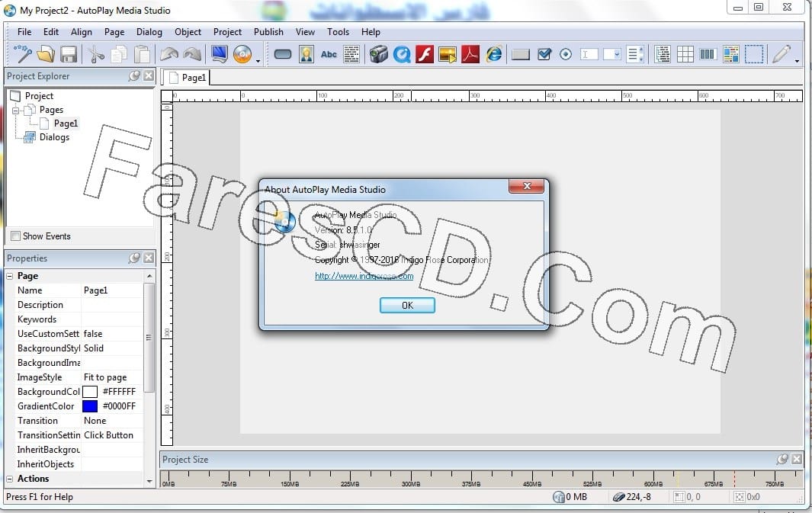Insert a QuickTime object icon
Image resolution: width=812 pixels, height=513 pixels.
(402, 54)
